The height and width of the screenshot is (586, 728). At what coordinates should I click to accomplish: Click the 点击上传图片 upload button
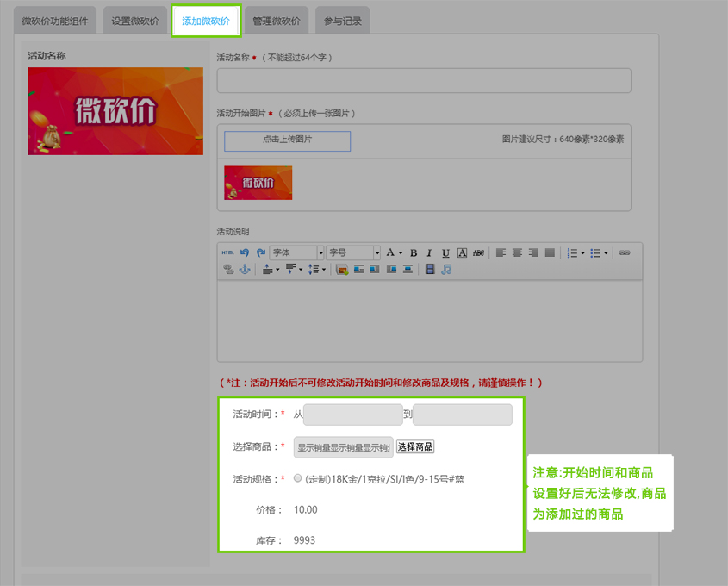(x=288, y=140)
